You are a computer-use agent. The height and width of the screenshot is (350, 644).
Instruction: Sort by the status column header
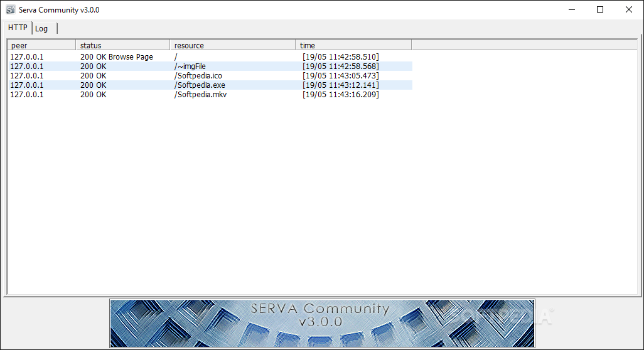(x=123, y=45)
